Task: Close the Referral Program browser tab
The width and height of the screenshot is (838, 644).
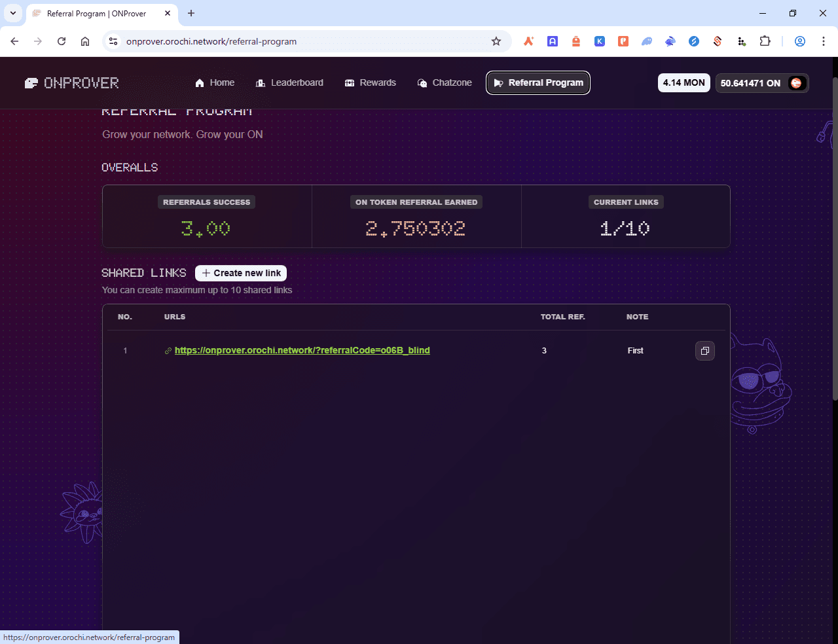Action: coord(168,13)
